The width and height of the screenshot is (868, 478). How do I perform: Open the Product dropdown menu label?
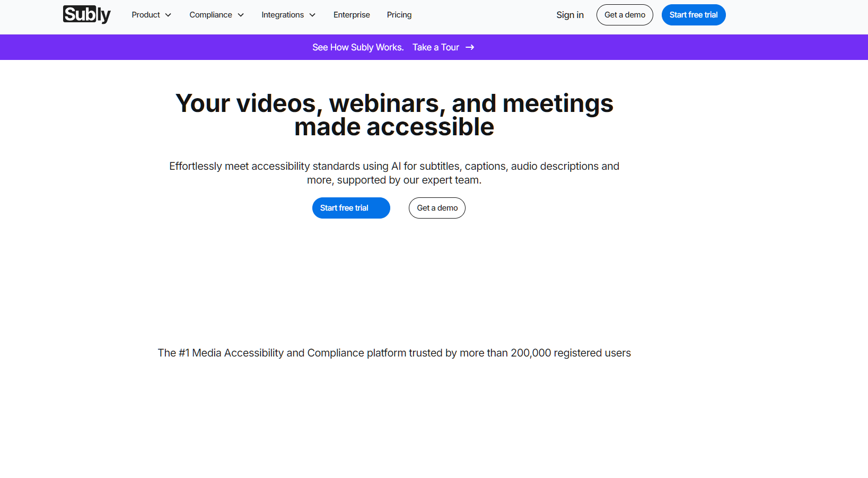tap(146, 15)
